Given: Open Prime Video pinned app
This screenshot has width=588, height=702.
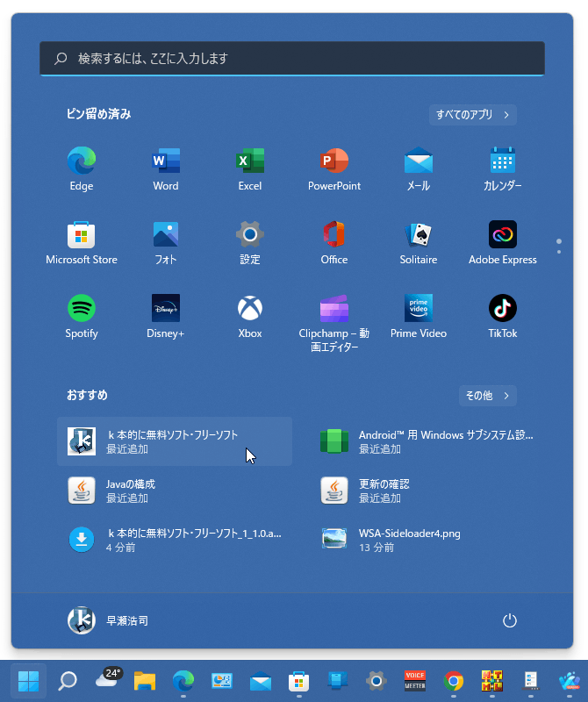Looking at the screenshot, I should [x=419, y=317].
